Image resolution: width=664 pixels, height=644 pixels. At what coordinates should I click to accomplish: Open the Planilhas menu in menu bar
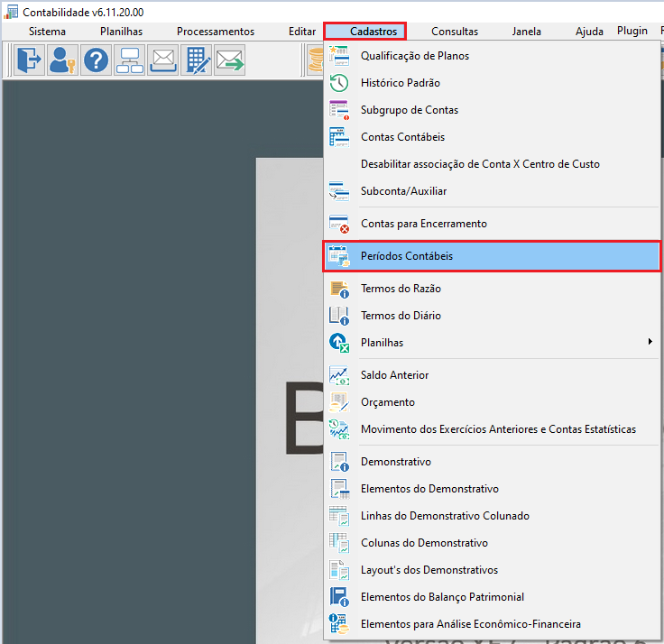point(121,32)
